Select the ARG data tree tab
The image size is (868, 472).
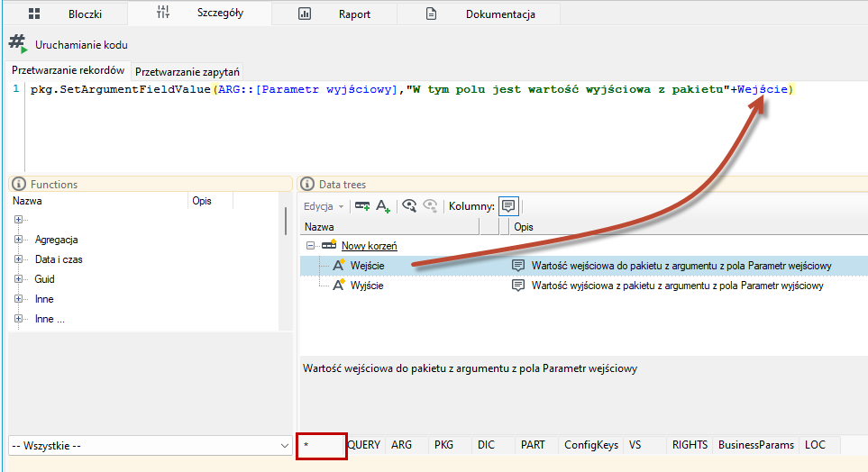click(x=406, y=445)
